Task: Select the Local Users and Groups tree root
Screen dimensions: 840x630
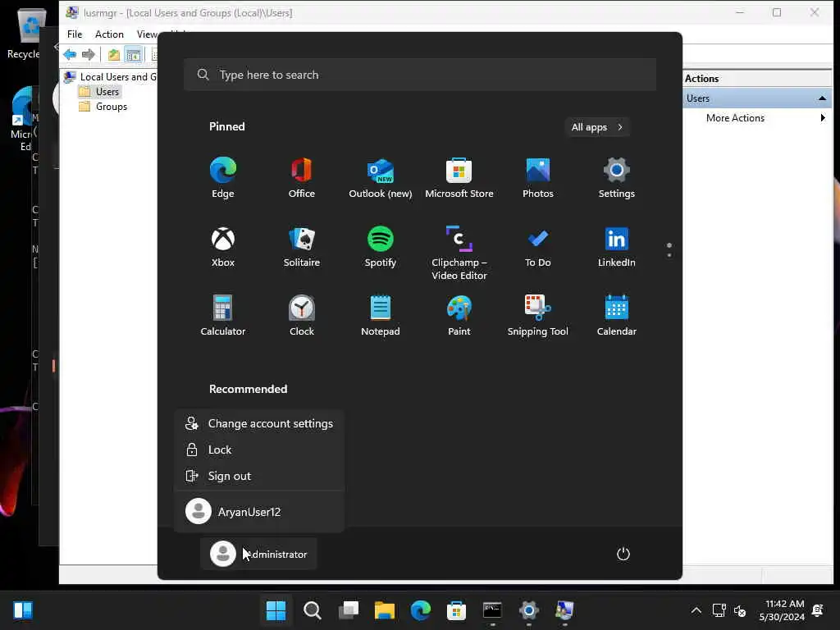Action: click(x=111, y=76)
